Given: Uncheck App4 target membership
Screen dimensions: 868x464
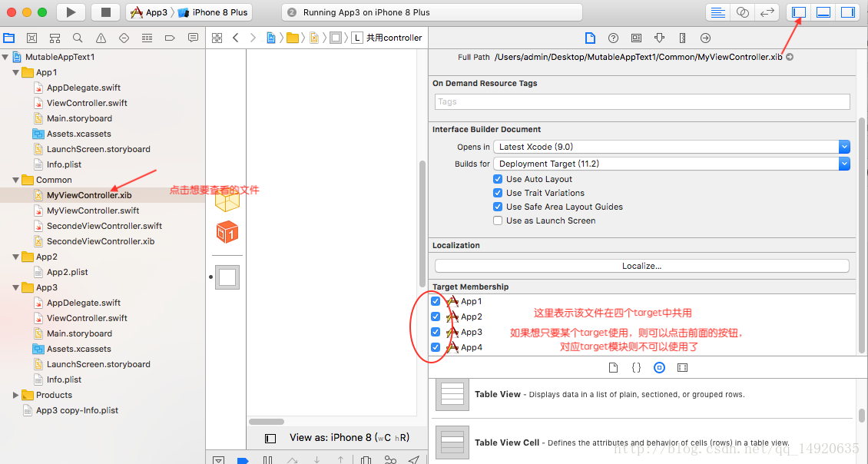Looking at the screenshot, I should (436, 347).
